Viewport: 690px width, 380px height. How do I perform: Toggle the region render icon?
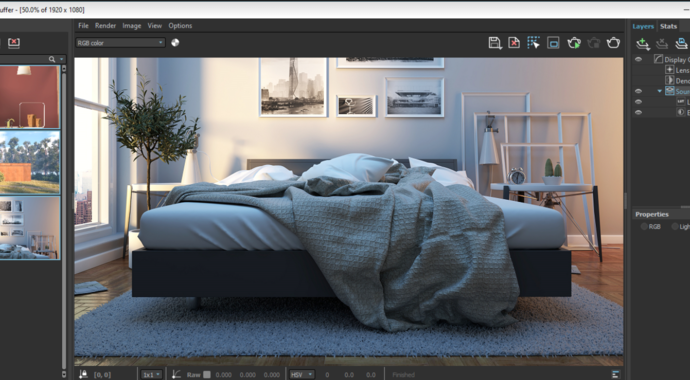[x=553, y=43]
